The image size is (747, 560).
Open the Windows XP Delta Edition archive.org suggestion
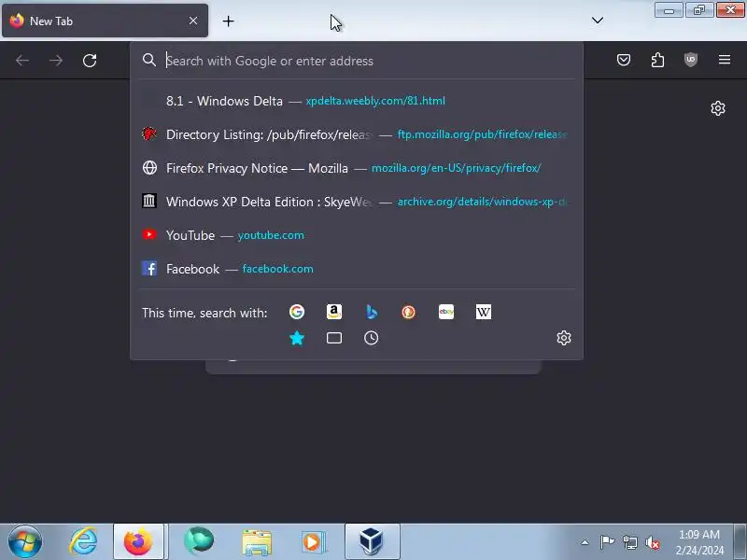[357, 202]
